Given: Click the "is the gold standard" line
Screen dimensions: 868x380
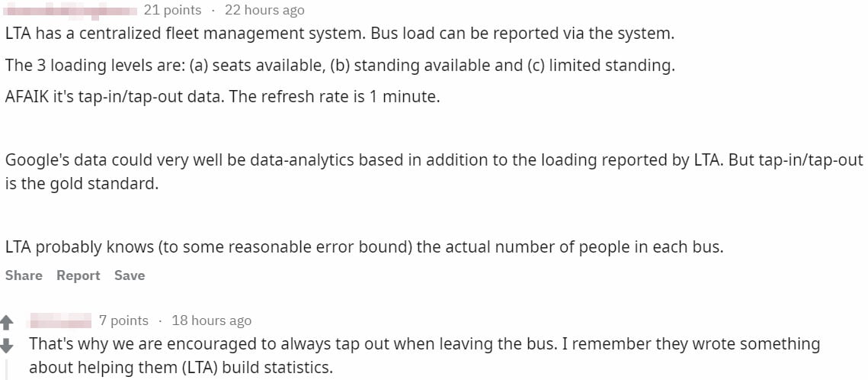Looking at the screenshot, I should tap(82, 184).
